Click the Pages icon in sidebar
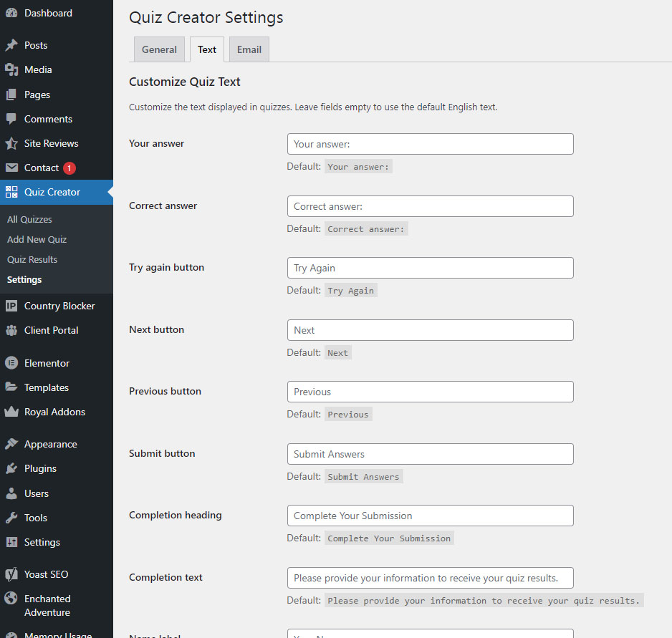This screenshot has height=638, width=672. 11,95
